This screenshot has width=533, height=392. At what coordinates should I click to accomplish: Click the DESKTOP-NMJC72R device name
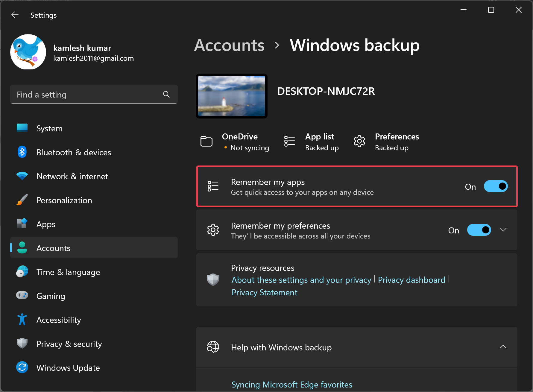tap(326, 91)
